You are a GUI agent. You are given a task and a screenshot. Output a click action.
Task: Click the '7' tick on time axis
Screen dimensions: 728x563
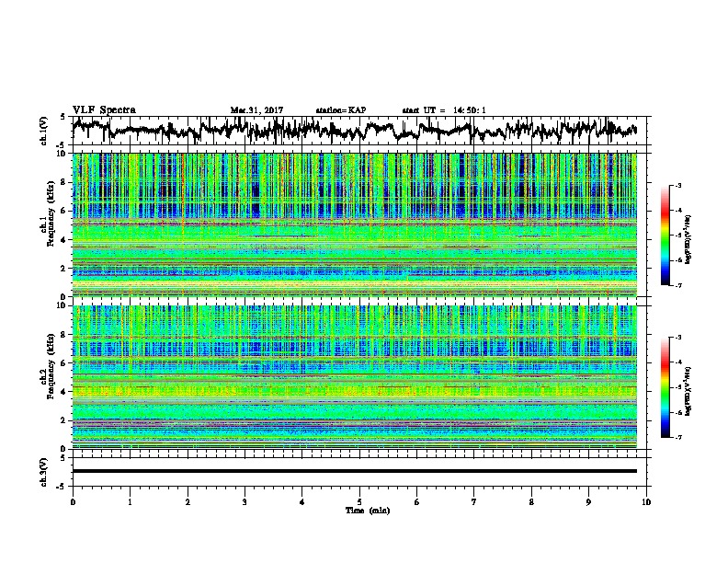click(474, 501)
